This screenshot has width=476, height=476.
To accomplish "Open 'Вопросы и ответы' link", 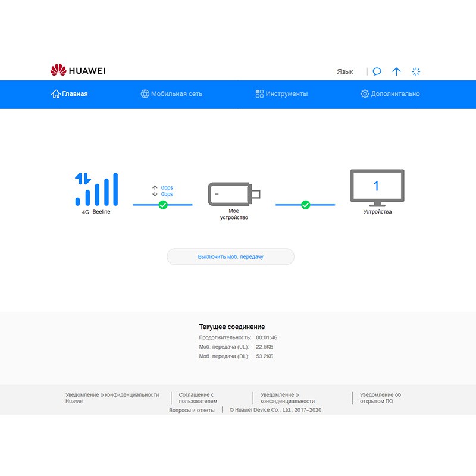I will click(192, 410).
